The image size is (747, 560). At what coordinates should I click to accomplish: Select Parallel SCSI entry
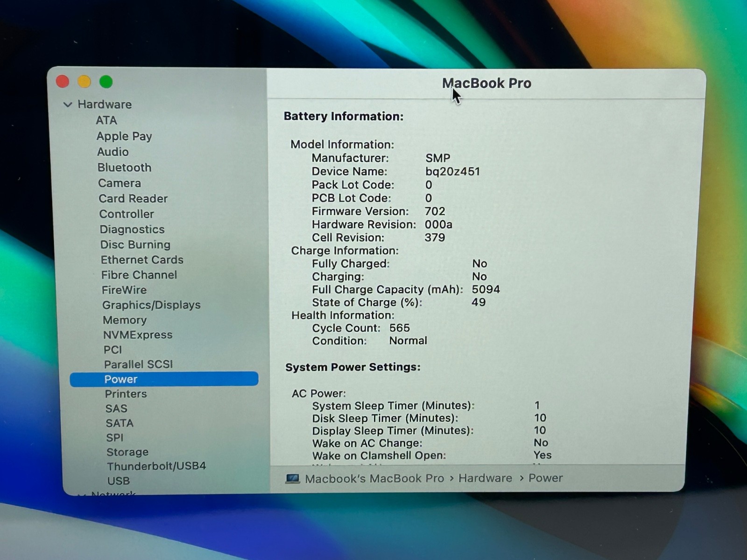pyautogui.click(x=138, y=364)
